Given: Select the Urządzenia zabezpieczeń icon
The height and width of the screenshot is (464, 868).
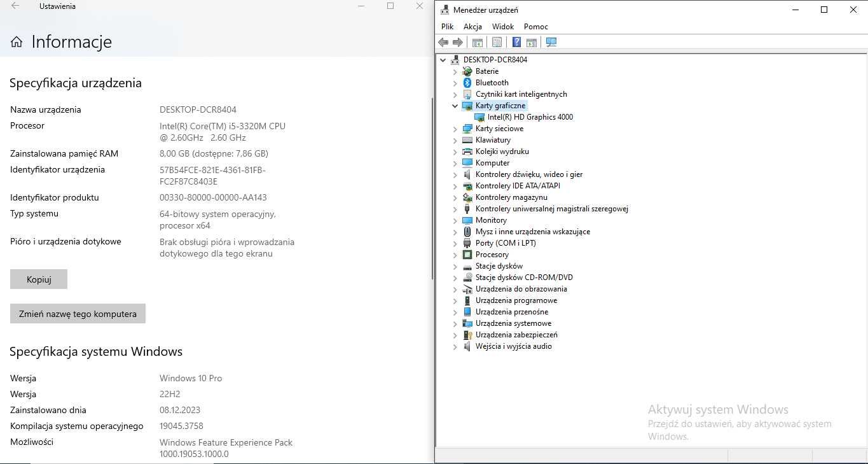Looking at the screenshot, I should [467, 335].
